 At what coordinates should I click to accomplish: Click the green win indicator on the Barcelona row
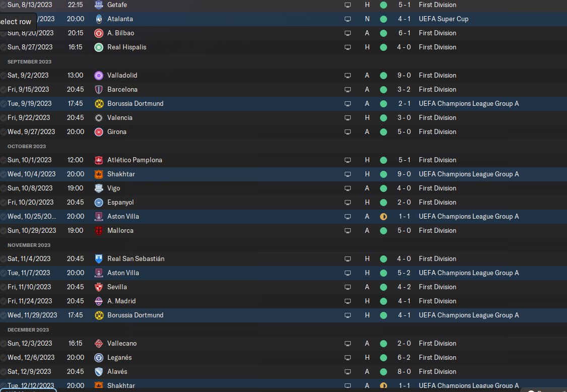click(x=384, y=90)
